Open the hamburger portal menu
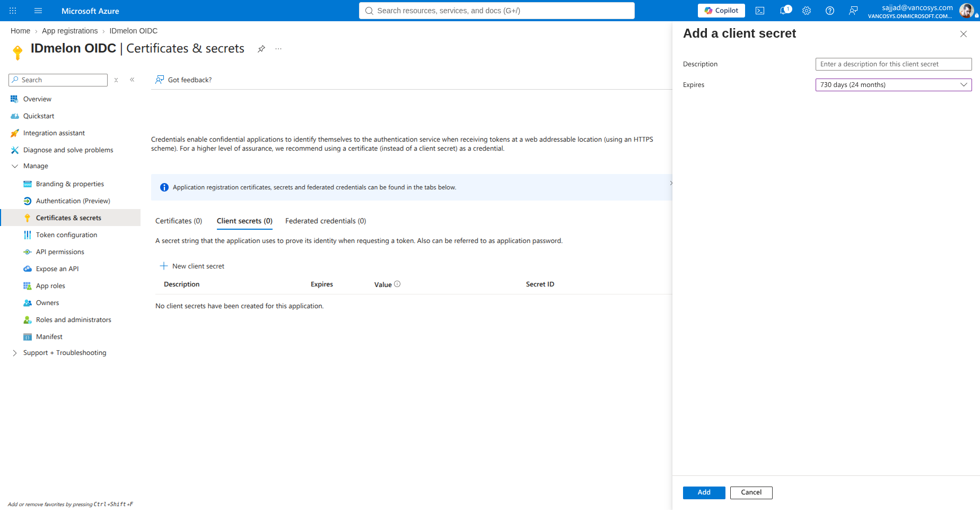 click(x=38, y=11)
